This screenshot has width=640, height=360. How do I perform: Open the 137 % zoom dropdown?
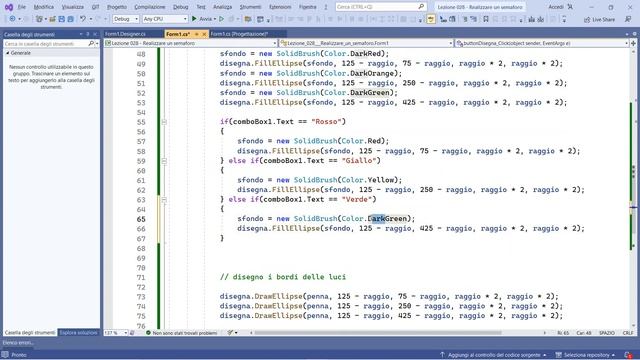click(116, 333)
